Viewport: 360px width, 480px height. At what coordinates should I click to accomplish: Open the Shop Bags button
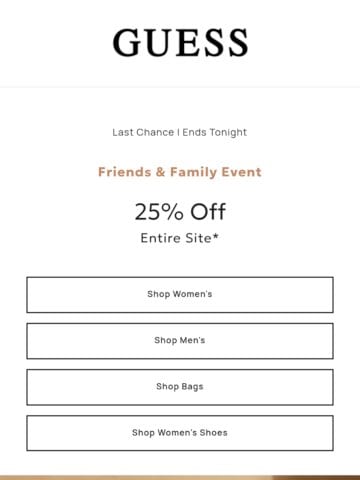(x=180, y=387)
